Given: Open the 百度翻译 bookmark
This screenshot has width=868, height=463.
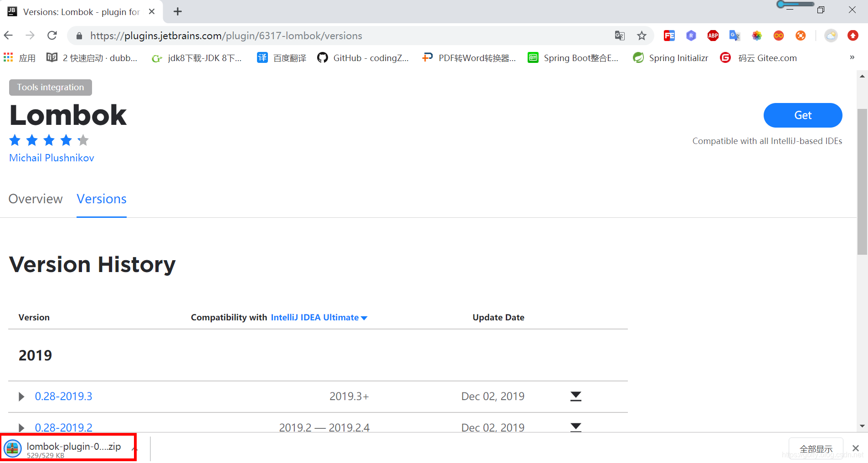Looking at the screenshot, I should coord(282,58).
